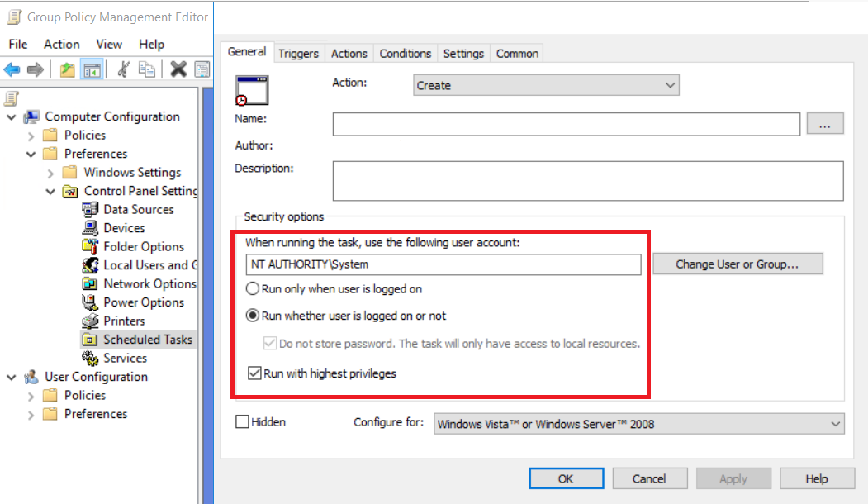Click the Copy toolbar icon

pyautogui.click(x=147, y=69)
